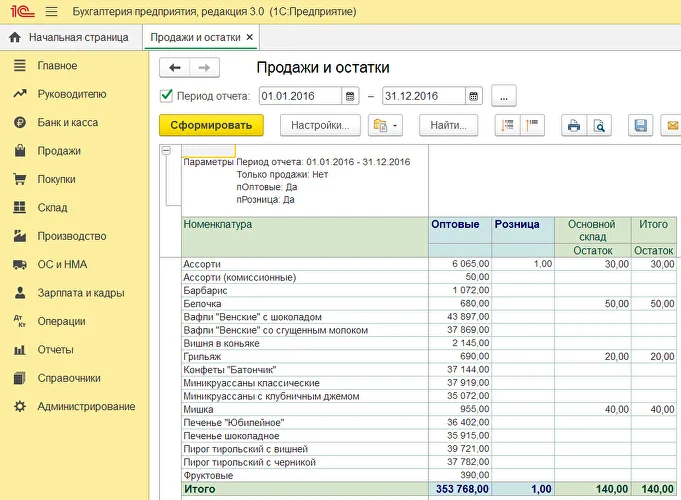Uncheck the Период отчета checkbox
The width and height of the screenshot is (681, 500).
click(166, 96)
